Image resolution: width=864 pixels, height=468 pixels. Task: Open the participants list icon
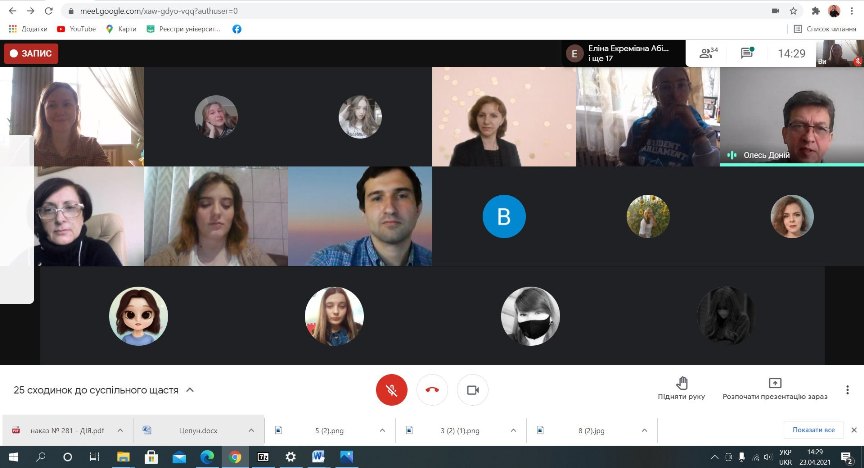(708, 53)
